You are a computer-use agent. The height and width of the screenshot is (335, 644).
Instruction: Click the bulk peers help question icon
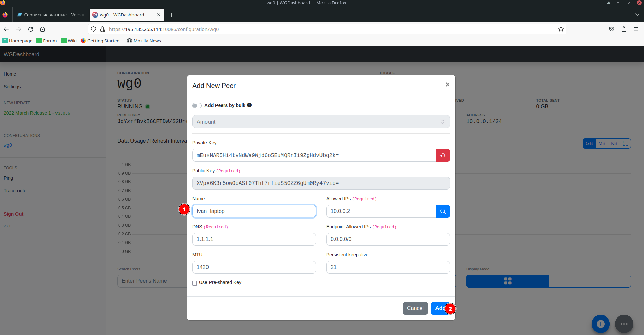[249, 105]
